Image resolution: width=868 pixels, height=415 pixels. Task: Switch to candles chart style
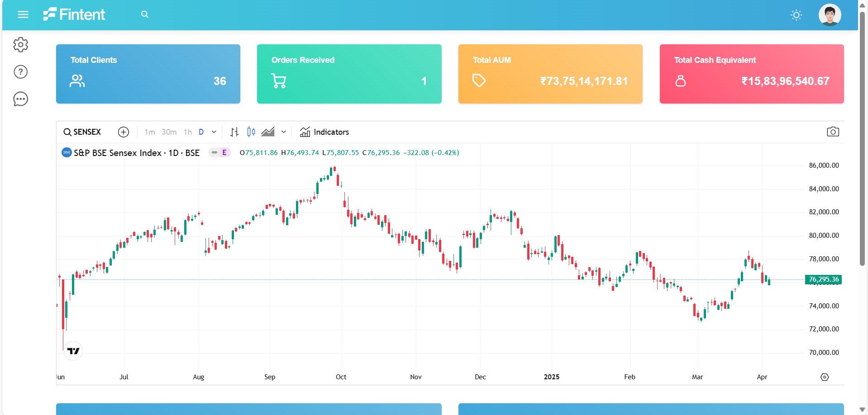pos(251,132)
